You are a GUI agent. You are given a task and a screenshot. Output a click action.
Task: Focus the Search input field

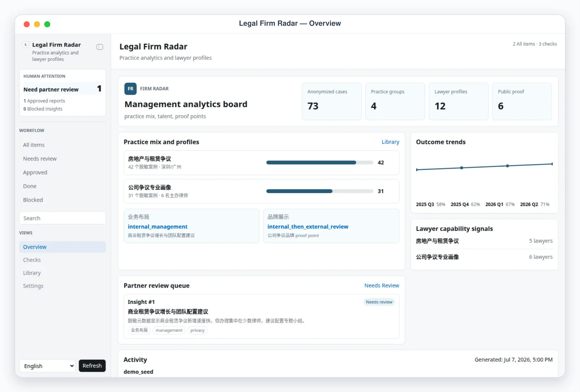click(62, 218)
